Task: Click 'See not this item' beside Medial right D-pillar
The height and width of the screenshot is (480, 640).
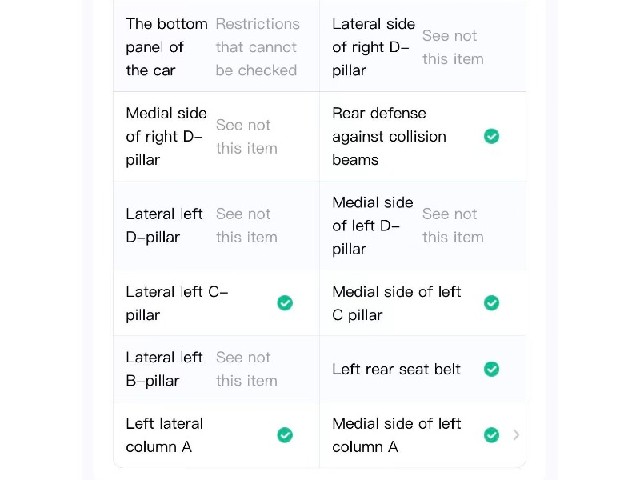Action: click(x=247, y=136)
